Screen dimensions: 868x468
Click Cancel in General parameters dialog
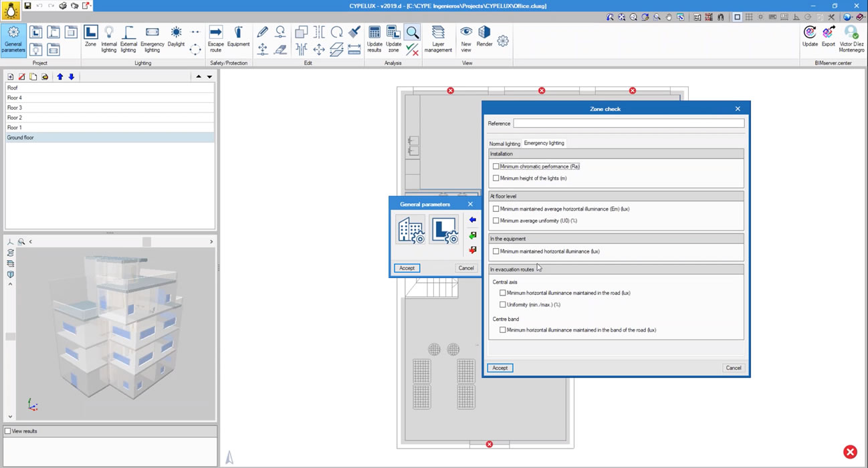click(x=466, y=268)
